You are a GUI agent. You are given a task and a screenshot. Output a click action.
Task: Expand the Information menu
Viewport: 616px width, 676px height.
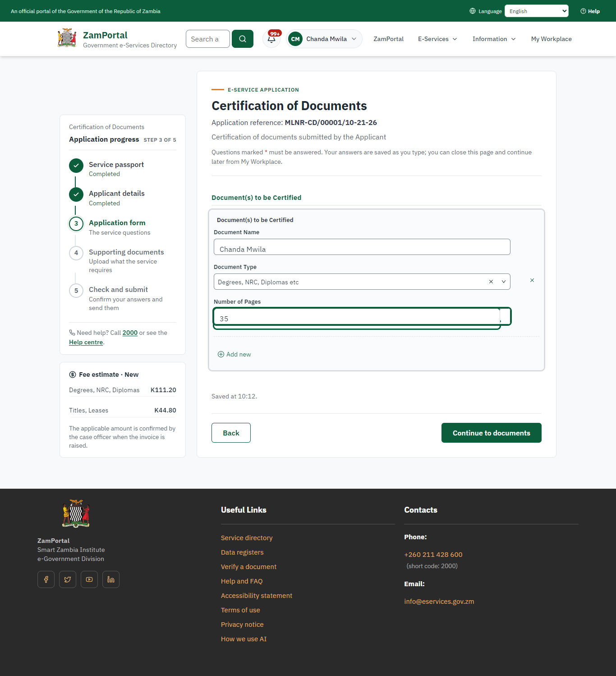(x=494, y=39)
